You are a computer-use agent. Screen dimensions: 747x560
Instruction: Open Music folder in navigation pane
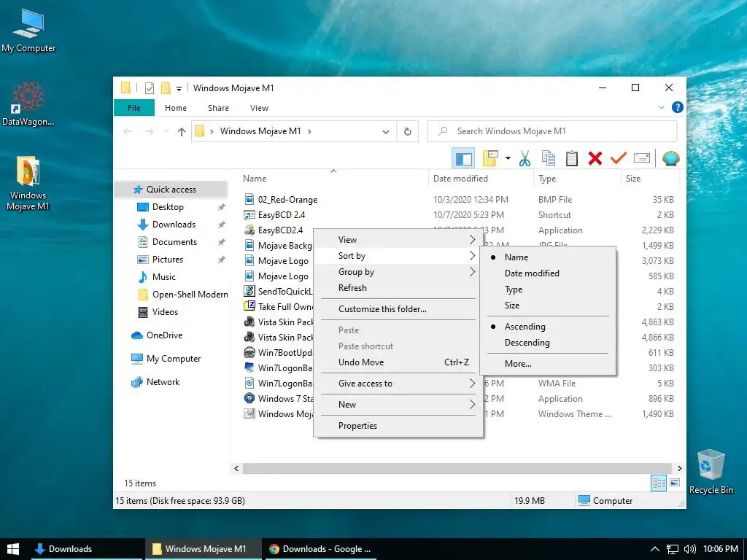(x=164, y=277)
